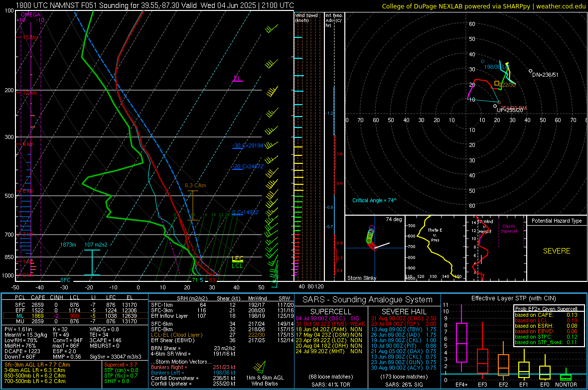Select the 'Eff Inflow Layer' row
Screen dimensions: 588x390
pyautogui.click(x=222, y=316)
